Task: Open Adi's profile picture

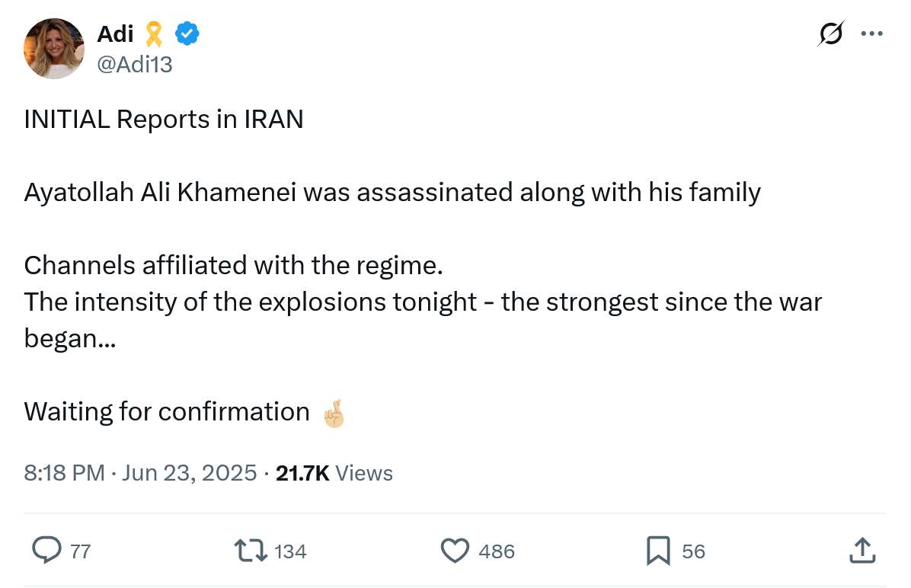Action: (54, 49)
